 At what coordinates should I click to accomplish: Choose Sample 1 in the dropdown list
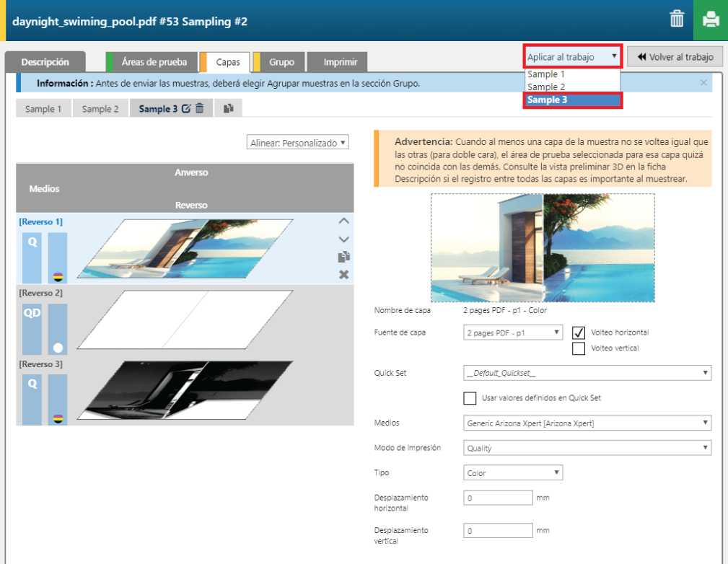pyautogui.click(x=572, y=74)
